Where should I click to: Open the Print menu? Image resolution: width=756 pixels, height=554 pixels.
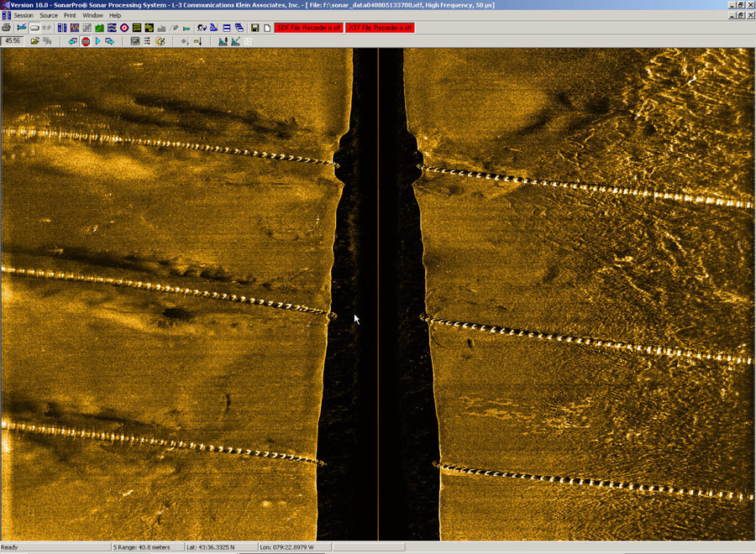tap(71, 15)
